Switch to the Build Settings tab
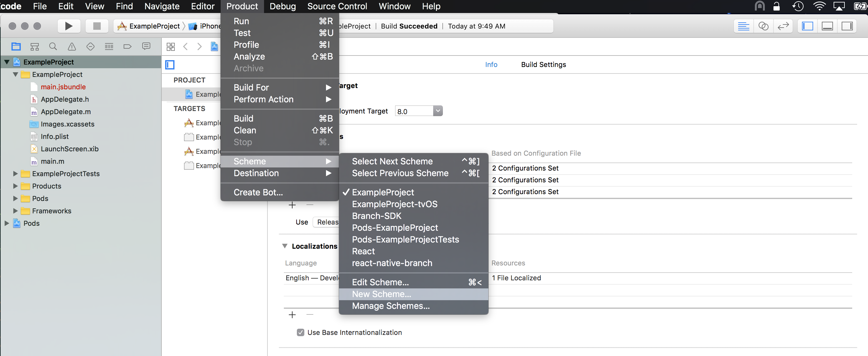Screen dimensions: 868x356 543,65
